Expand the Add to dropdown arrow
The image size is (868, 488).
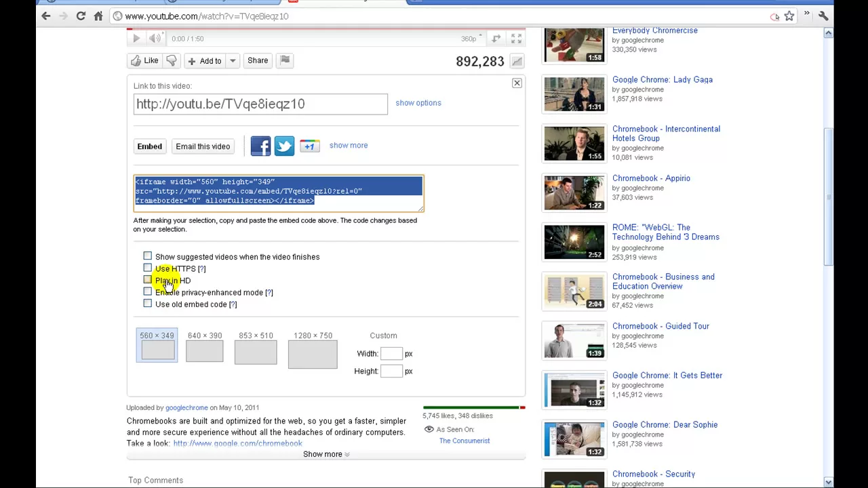pos(232,61)
